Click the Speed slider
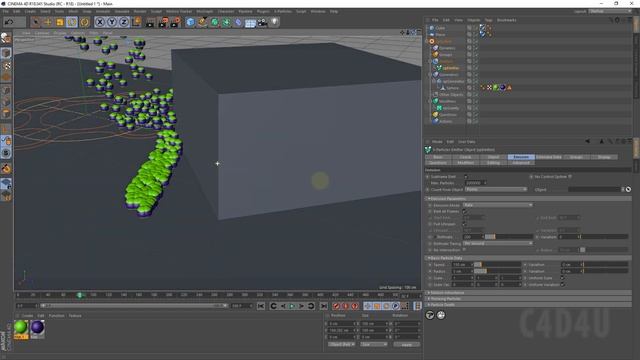 (497, 264)
